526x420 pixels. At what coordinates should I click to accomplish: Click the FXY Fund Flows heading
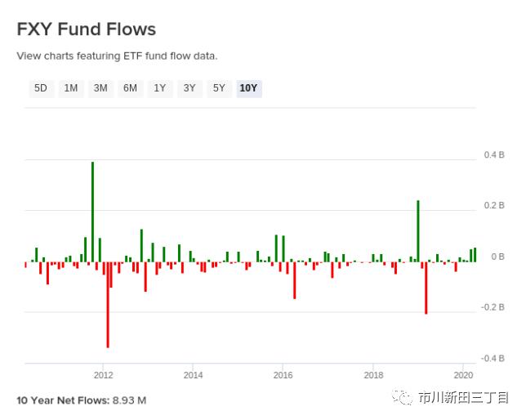pos(86,29)
